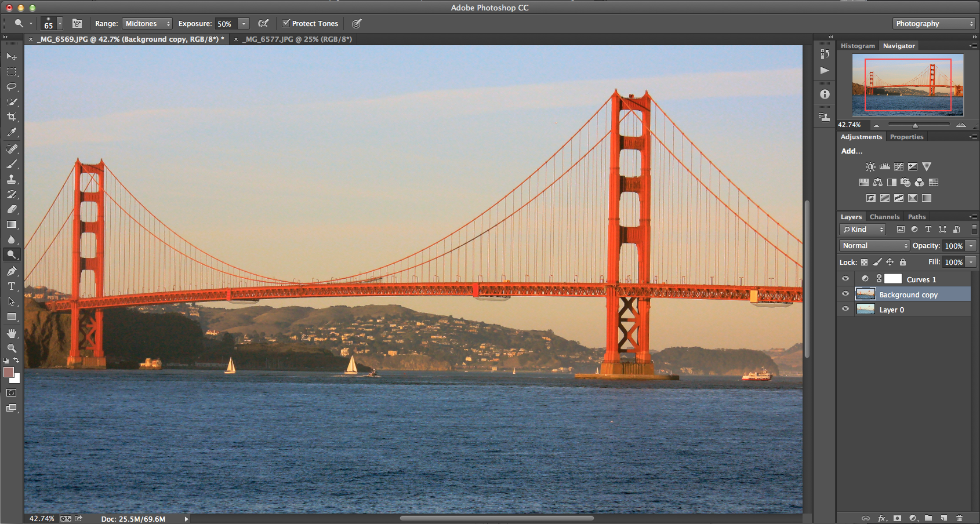980x524 pixels.
Task: Select the Zoom tool in toolbox
Action: (12, 348)
